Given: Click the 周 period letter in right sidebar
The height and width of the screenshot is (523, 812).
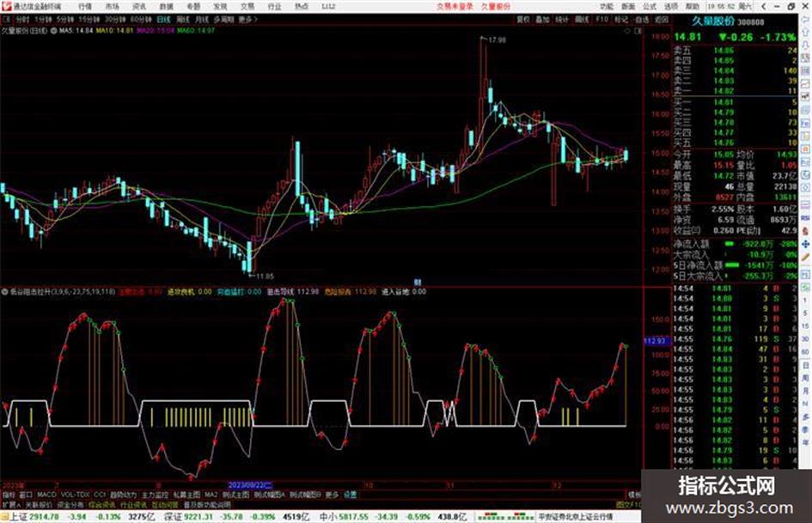Looking at the screenshot, I should point(805,379).
